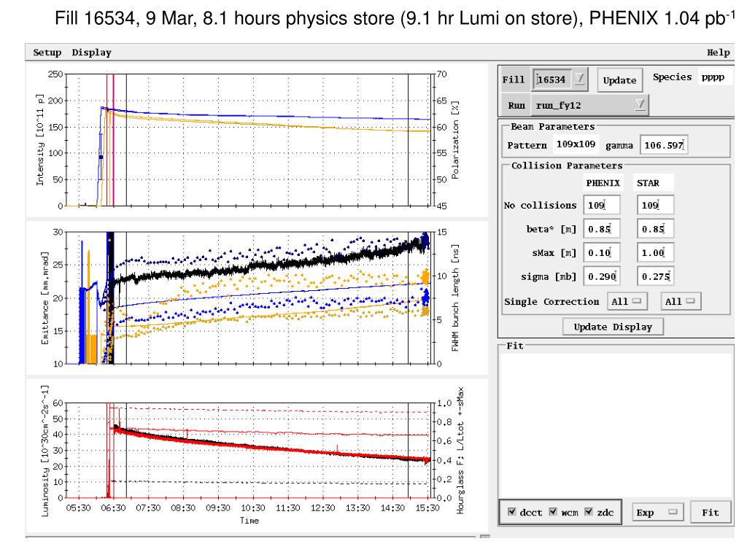747x560 pixels.
Task: Open STAR Single Correction All dropdown
Action: [x=681, y=301]
